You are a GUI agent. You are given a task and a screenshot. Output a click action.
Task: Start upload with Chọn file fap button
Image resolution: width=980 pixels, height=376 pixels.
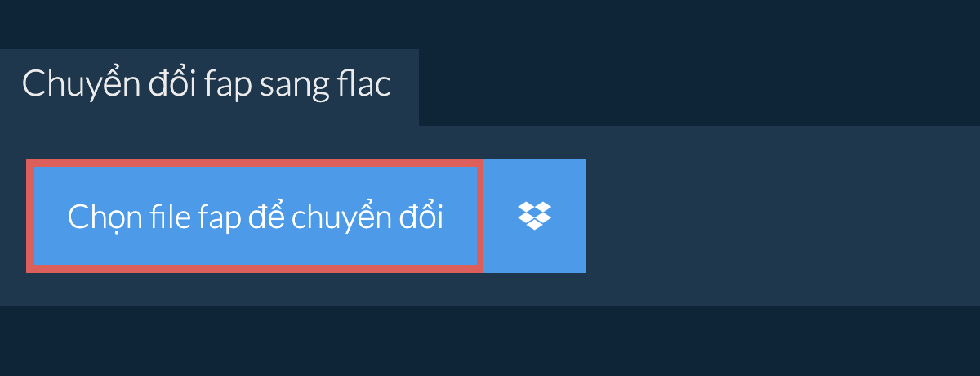(x=255, y=216)
